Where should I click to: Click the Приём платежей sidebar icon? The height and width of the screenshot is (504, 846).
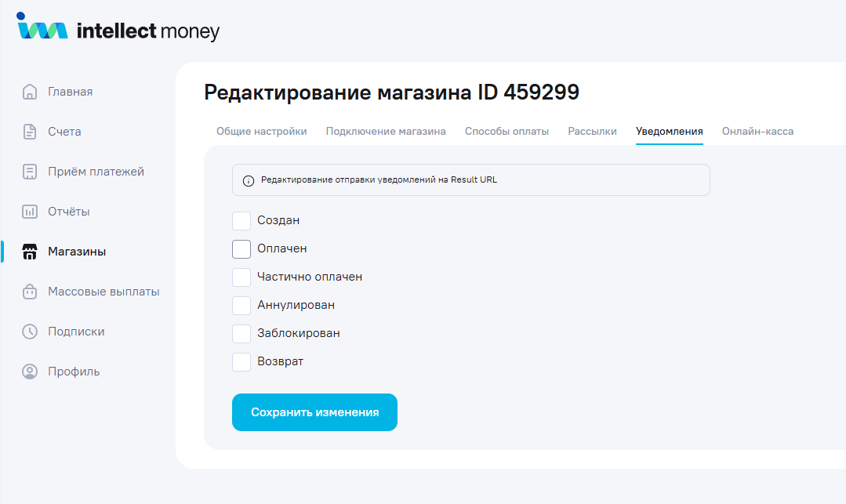(x=30, y=172)
